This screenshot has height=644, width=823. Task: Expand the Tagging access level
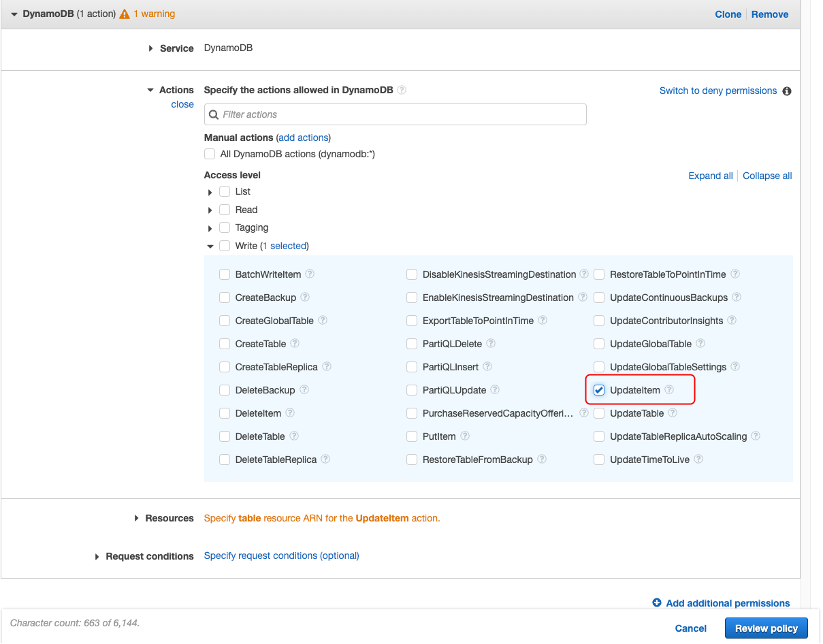[x=210, y=229]
